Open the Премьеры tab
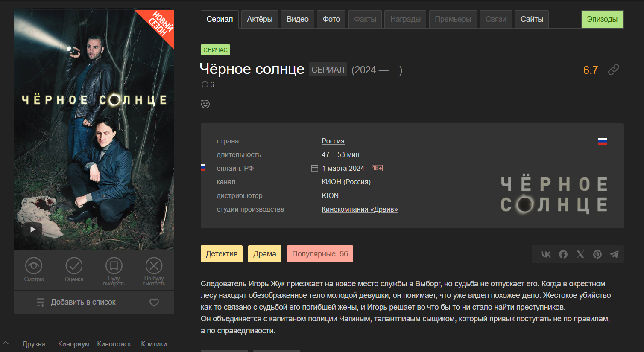Viewport: 644px width, 352px height. tap(453, 19)
